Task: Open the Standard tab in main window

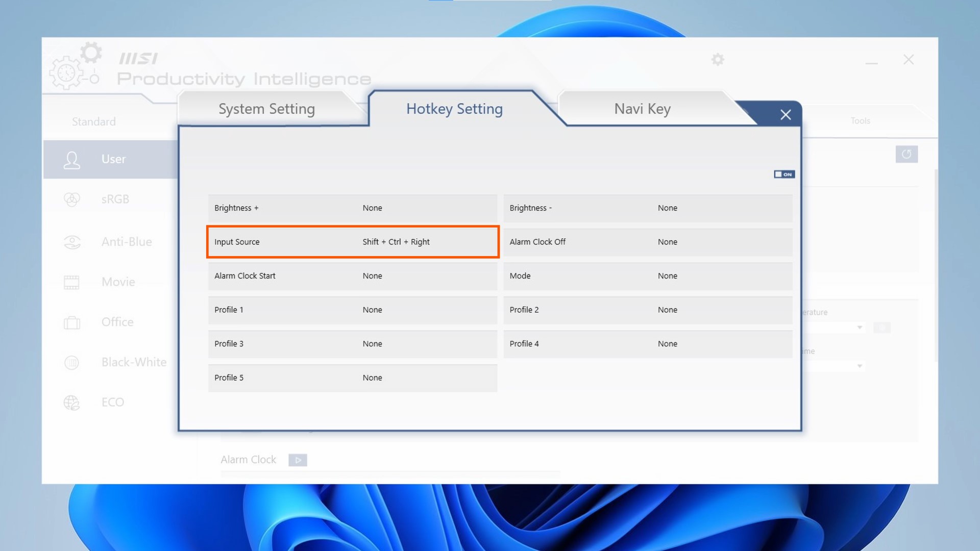Action: (x=93, y=121)
